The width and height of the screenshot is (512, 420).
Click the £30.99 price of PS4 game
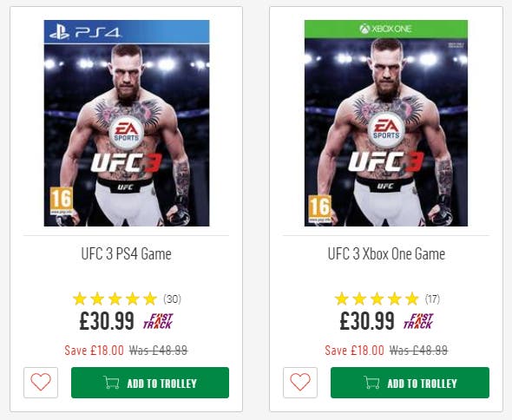pos(107,321)
